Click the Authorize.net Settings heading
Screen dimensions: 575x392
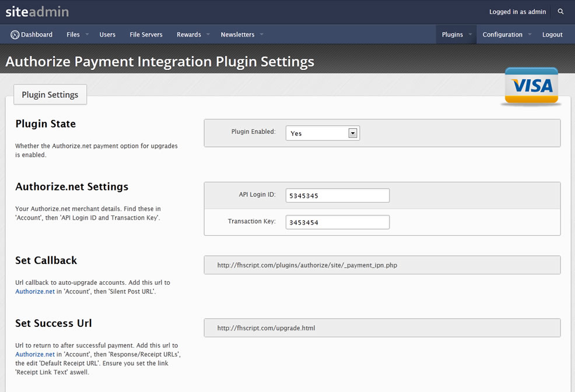tap(72, 187)
